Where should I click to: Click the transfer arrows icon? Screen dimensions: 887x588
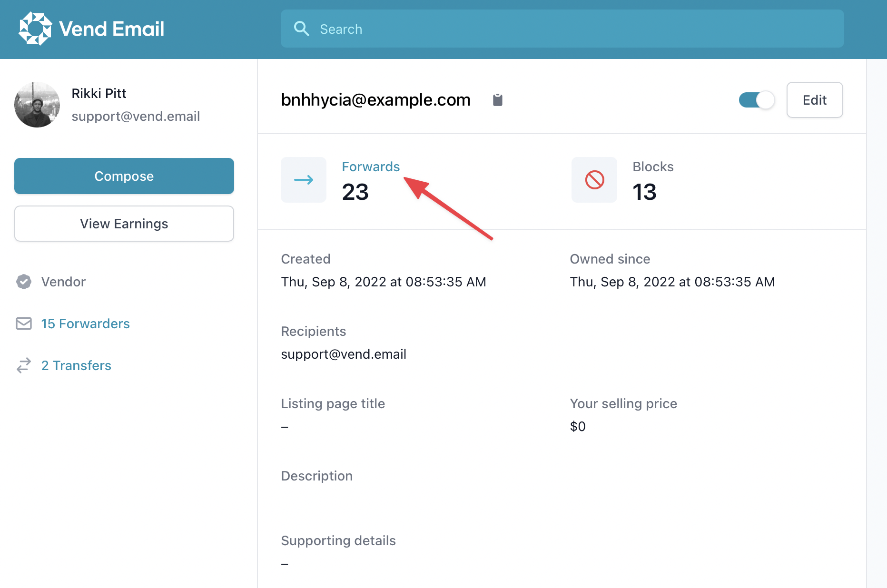24,365
